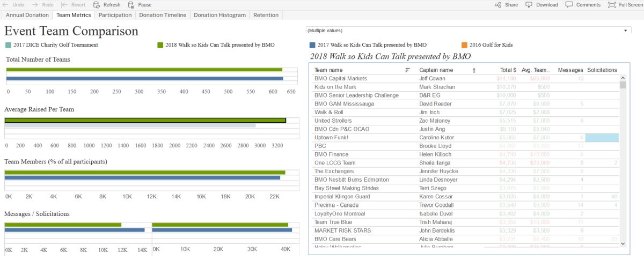Click the Captain name column header
644x276 pixels.
(x=436, y=70)
